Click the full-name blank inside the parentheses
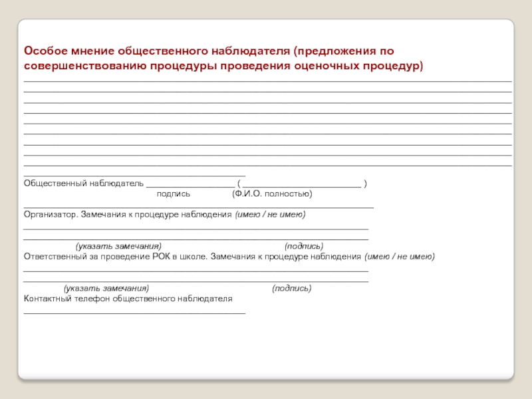The width and height of the screenshot is (532, 399). tap(302, 185)
